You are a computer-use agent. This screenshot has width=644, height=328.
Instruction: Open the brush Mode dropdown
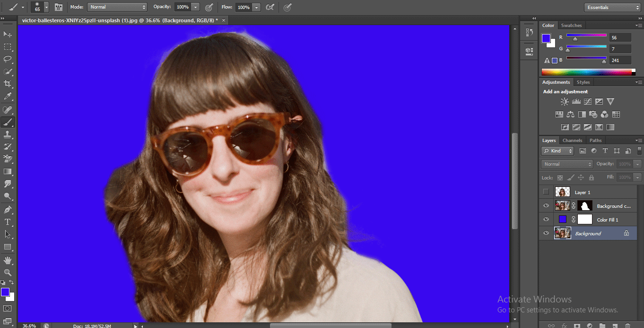point(117,7)
